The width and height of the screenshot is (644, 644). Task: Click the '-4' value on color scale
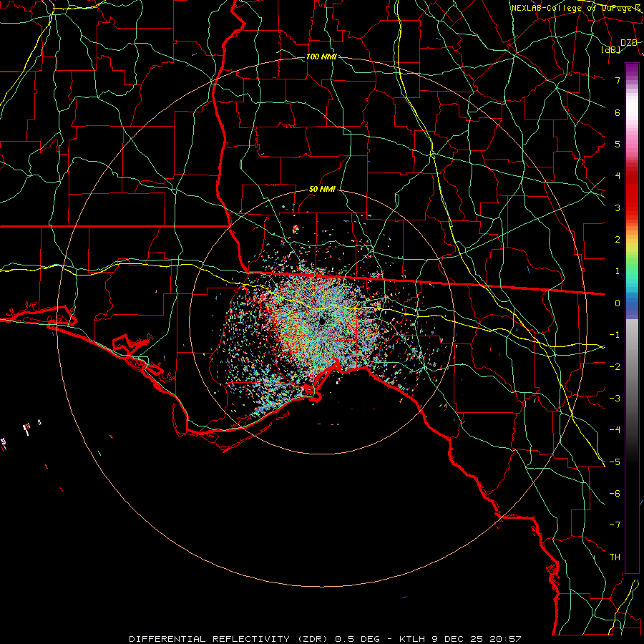615,430
